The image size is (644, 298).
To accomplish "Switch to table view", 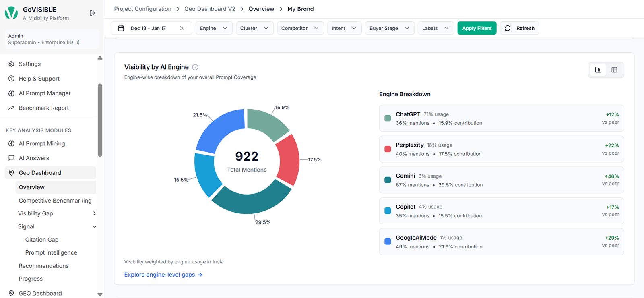I will coord(614,70).
